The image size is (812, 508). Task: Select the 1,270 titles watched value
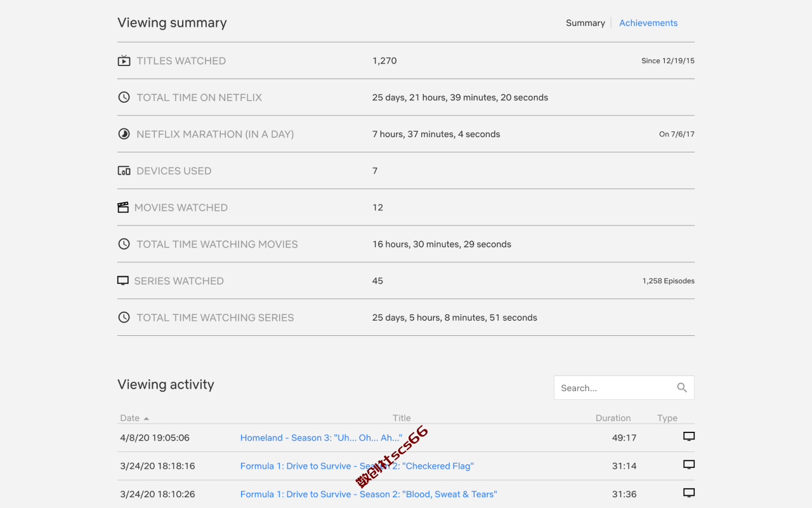384,61
